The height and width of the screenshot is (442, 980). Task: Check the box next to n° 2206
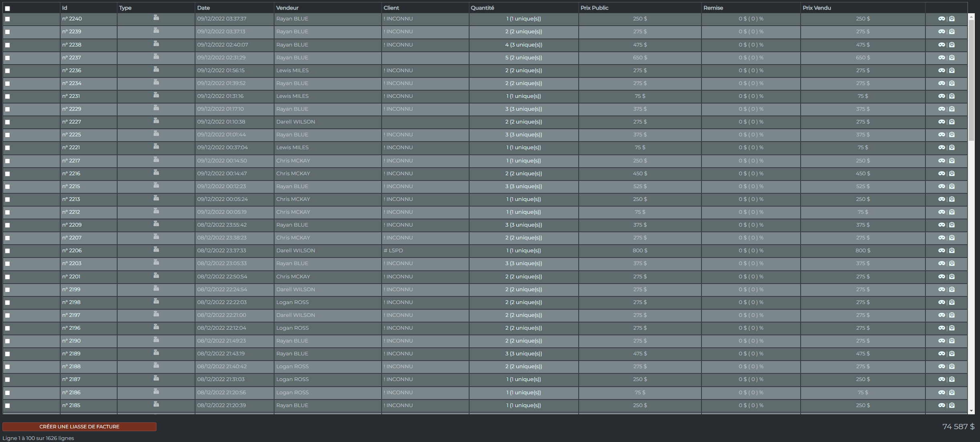[7, 251]
